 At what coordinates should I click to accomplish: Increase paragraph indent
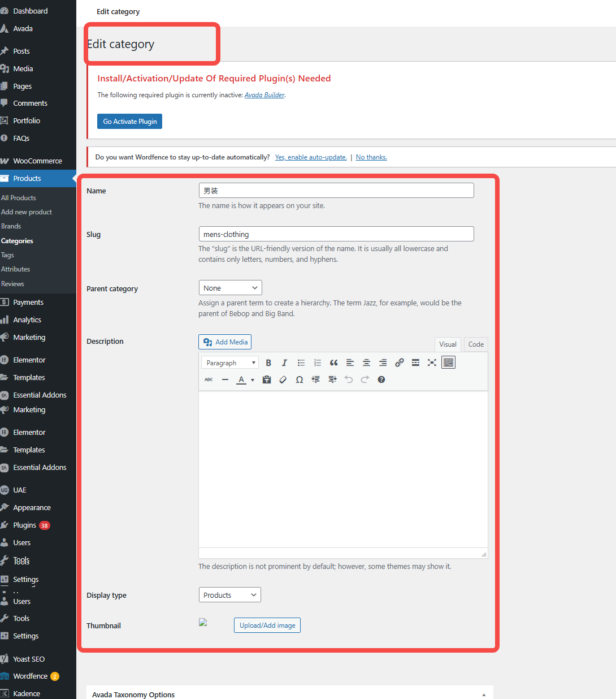click(332, 379)
